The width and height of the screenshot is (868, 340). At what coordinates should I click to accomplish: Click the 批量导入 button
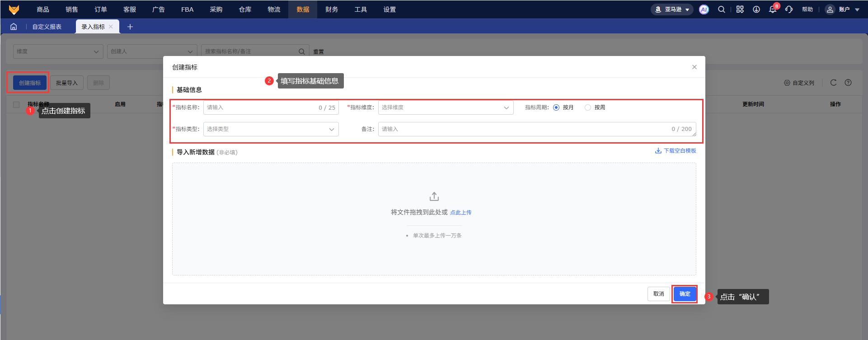point(67,83)
